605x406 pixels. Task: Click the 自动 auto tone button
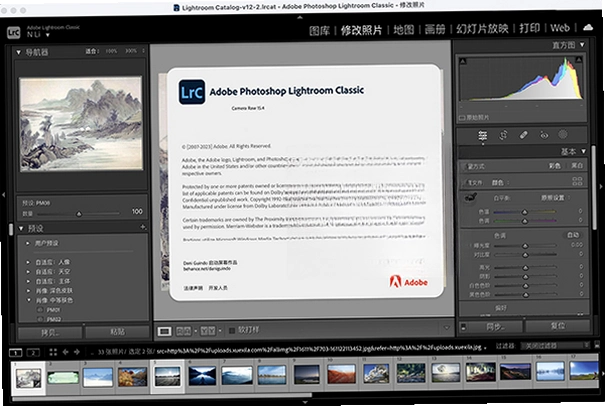point(573,235)
